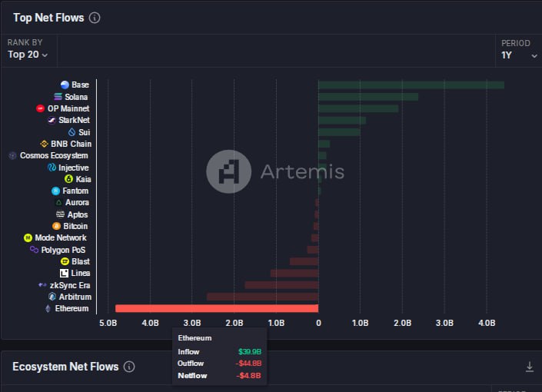The image size is (542, 392).
Task: Click the Linea axis label
Action: [81, 273]
